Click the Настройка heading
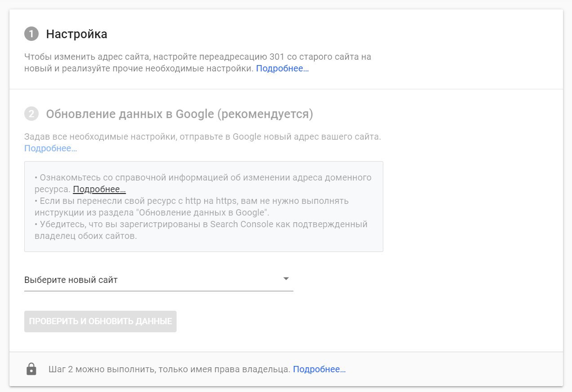 (x=76, y=34)
